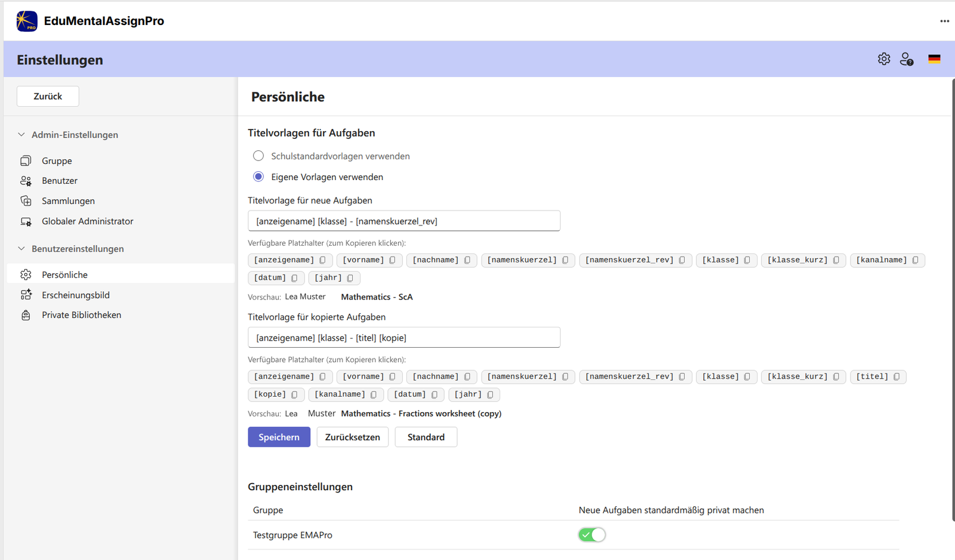Click the Zurücksetzen button
This screenshot has width=955, height=560.
coord(352,437)
